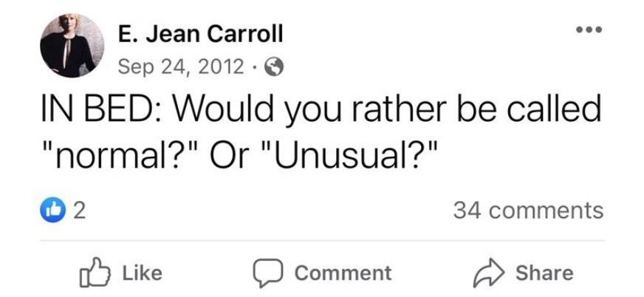Screen dimensions: 644x297
Task: Tap the speech bubble Comment icon
Action: pyautogui.click(x=267, y=273)
